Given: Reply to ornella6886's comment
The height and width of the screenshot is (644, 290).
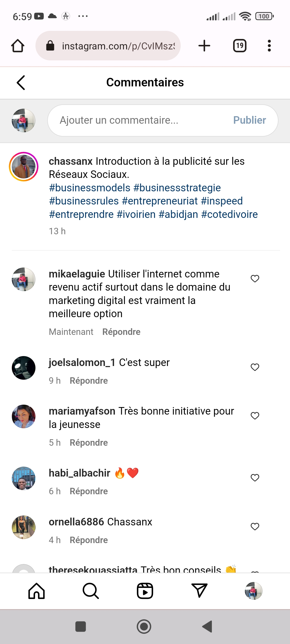Looking at the screenshot, I should pos(89,540).
